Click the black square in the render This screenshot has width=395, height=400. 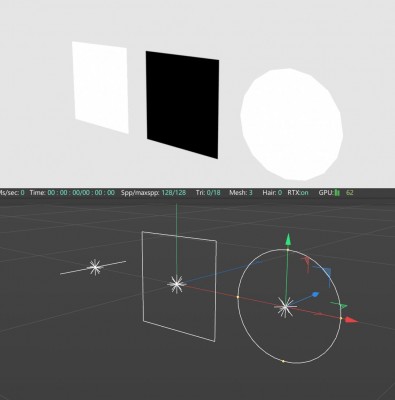click(182, 105)
